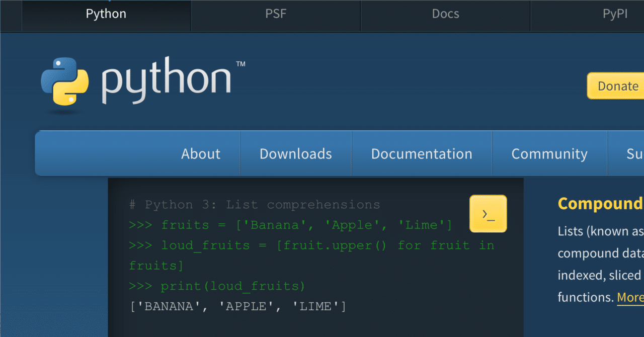Screen dimensions: 644x337
Task: Click the fruits list definition line
Action: coord(290,225)
